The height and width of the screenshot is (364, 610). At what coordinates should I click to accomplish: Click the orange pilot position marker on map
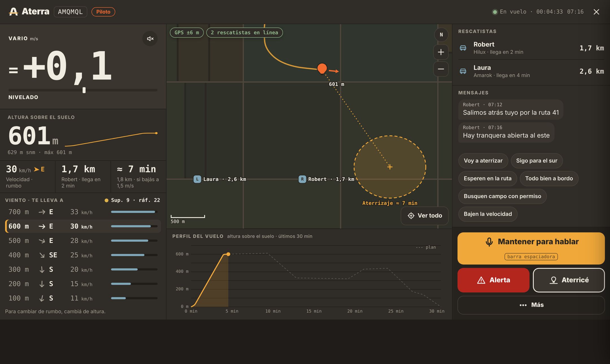click(322, 69)
